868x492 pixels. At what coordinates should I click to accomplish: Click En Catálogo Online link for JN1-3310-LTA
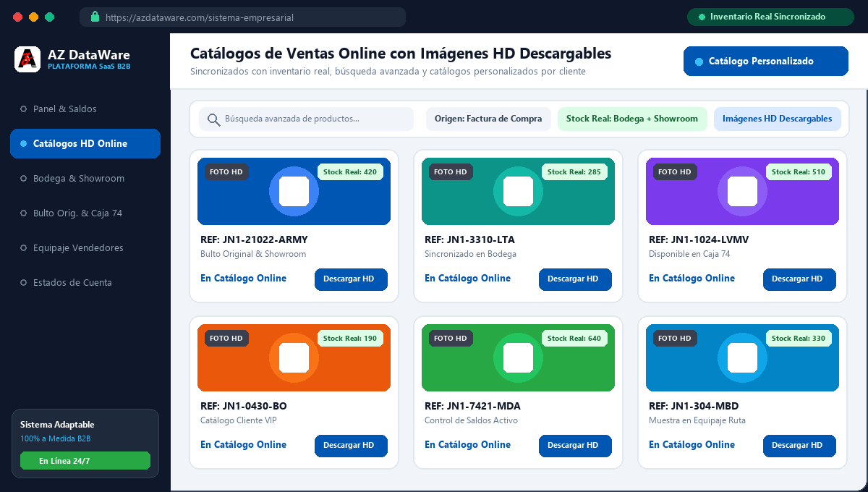[467, 279]
